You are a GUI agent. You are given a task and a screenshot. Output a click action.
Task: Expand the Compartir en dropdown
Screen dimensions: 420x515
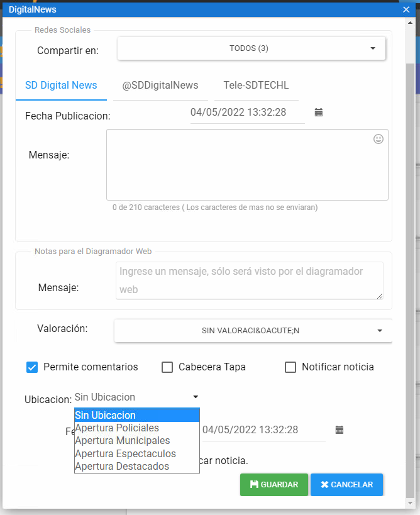pyautogui.click(x=251, y=48)
